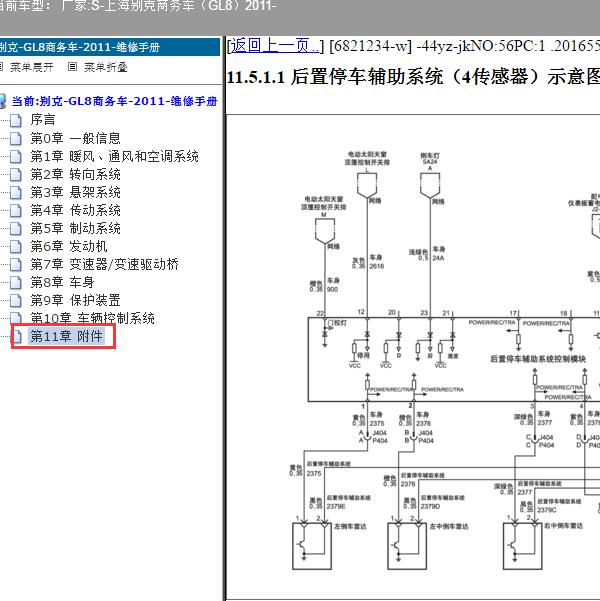Click the page icon for 第9章 保护装置
The width and height of the screenshot is (600, 601).
click(16, 300)
